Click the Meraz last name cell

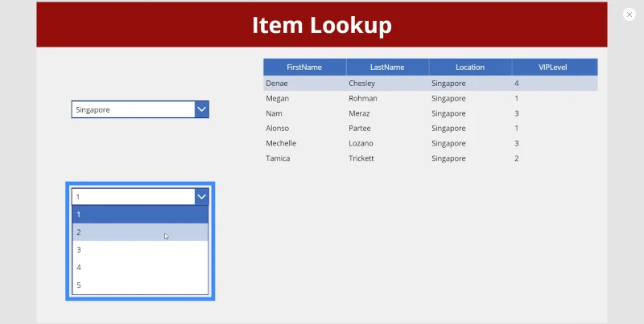point(359,113)
